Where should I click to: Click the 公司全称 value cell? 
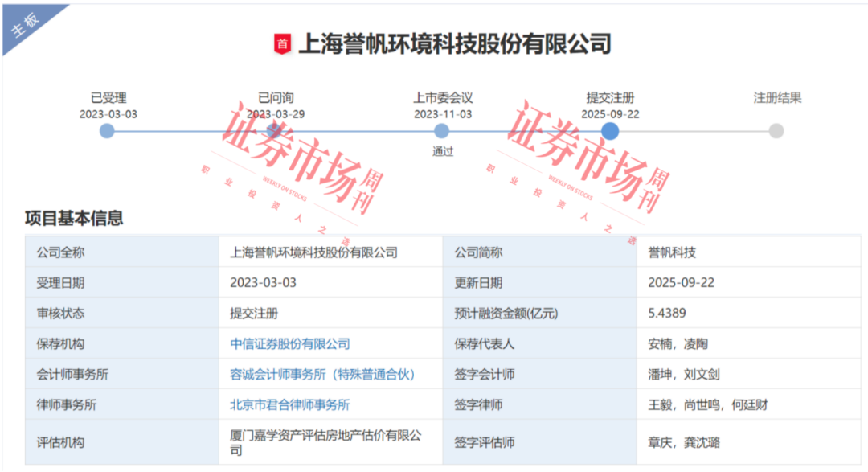tap(330, 252)
